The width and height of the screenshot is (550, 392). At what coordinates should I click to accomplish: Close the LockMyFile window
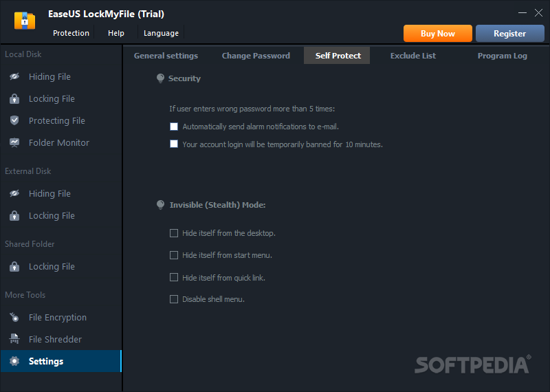tap(538, 13)
